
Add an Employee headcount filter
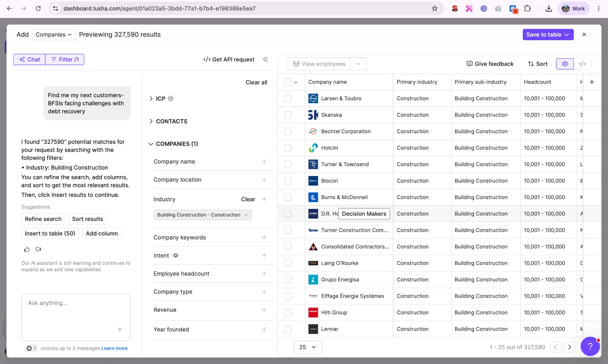[x=264, y=274]
